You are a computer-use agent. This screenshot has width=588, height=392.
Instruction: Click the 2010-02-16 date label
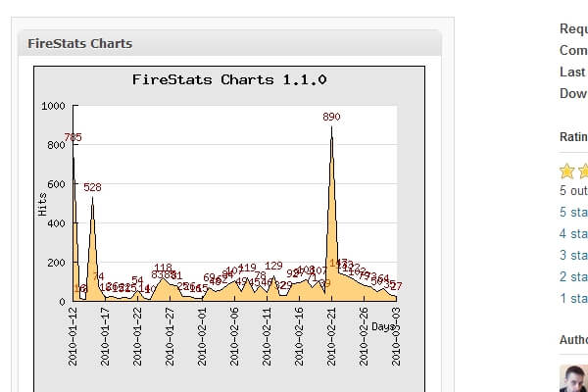click(299, 336)
